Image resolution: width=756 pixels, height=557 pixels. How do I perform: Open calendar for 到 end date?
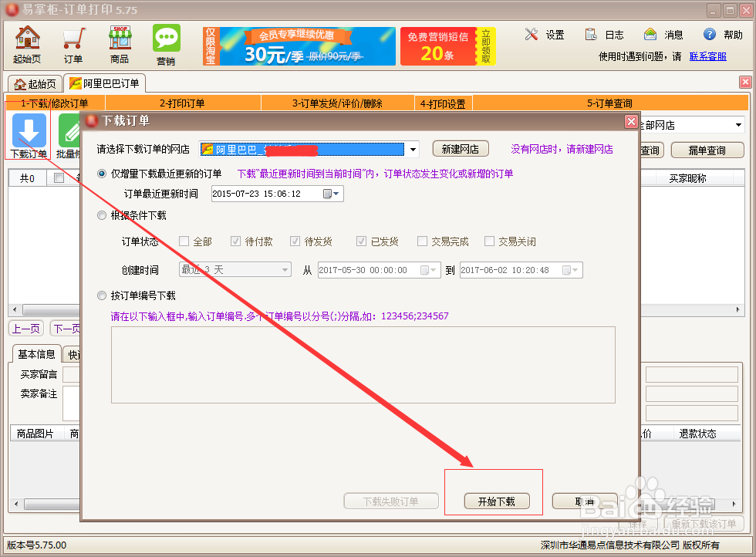570,270
